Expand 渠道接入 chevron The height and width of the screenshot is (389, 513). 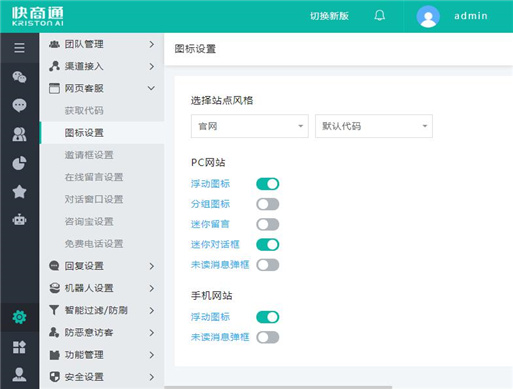click(151, 66)
